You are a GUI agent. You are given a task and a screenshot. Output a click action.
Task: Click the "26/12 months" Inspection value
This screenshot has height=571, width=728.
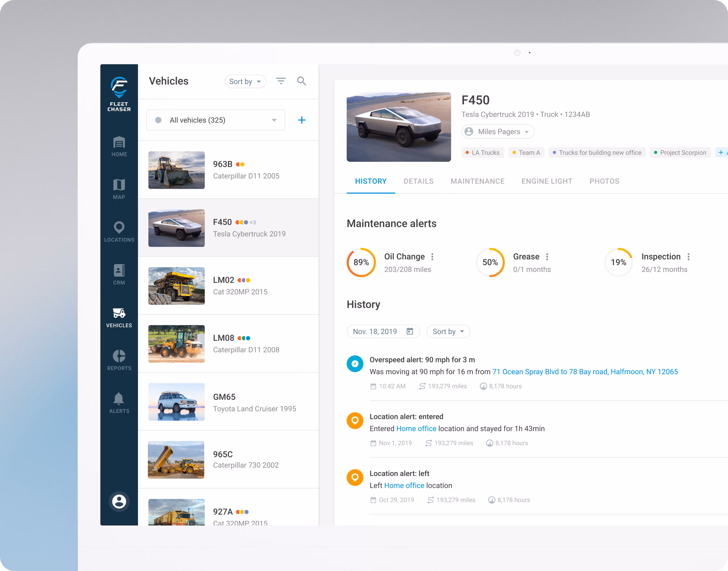point(664,269)
